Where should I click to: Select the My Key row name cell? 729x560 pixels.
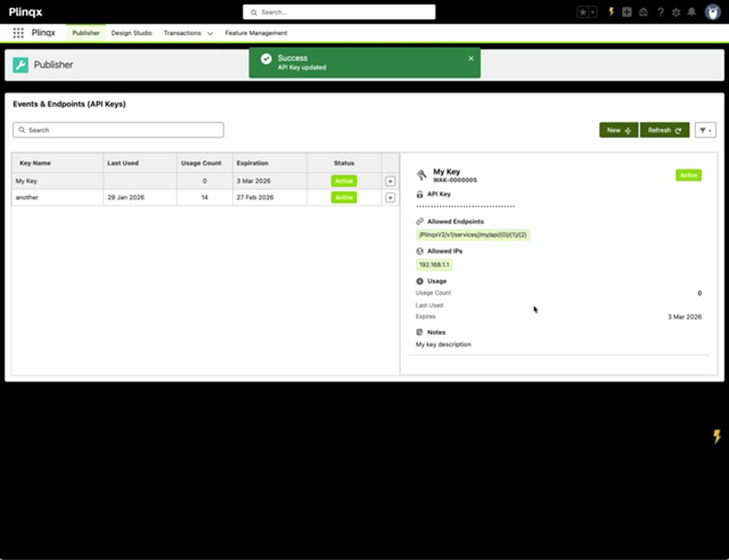coord(58,181)
